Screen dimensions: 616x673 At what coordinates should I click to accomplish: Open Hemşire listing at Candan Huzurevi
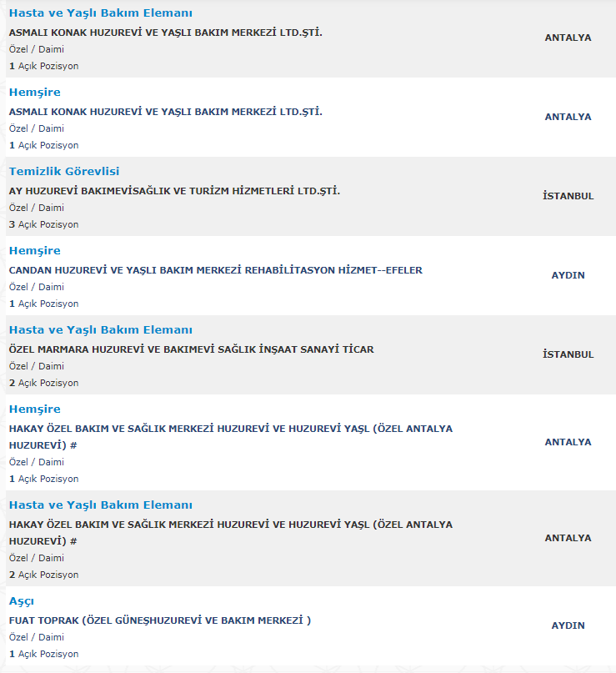[35, 251]
